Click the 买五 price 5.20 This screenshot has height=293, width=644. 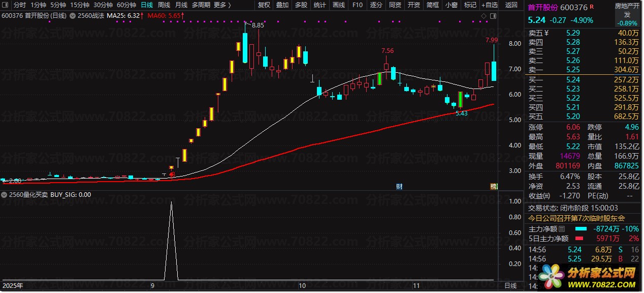[x=573, y=116]
